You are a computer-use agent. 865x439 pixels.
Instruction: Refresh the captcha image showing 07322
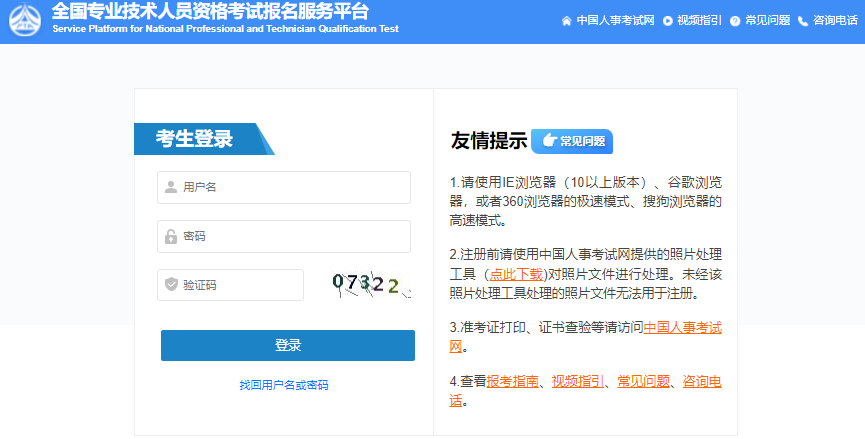click(x=370, y=285)
